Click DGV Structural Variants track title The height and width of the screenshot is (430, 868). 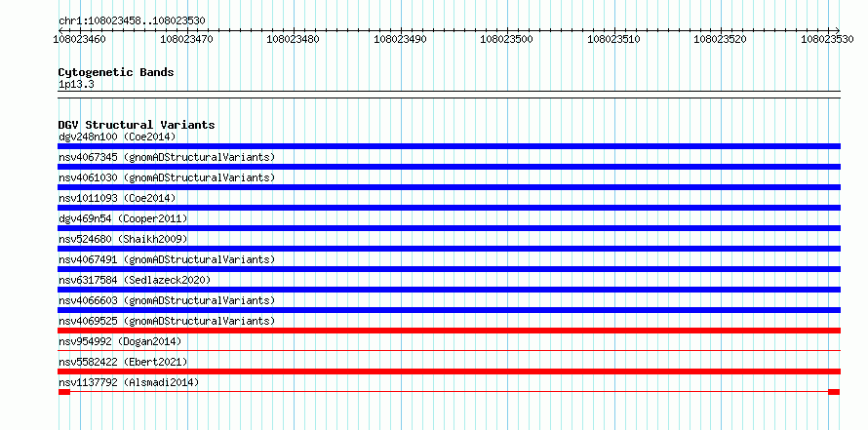137,125
